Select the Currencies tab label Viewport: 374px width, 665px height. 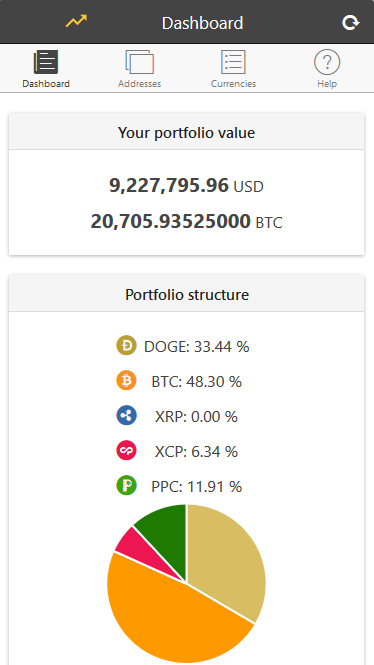pyautogui.click(x=233, y=84)
